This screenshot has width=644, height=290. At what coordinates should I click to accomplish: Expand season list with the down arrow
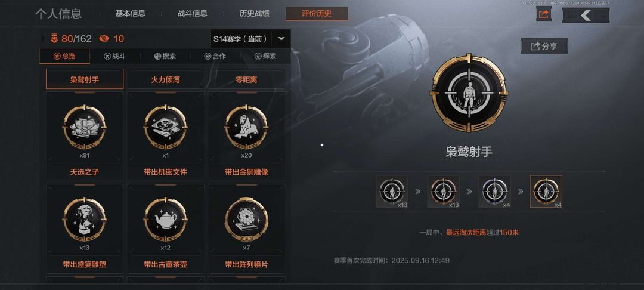click(281, 39)
